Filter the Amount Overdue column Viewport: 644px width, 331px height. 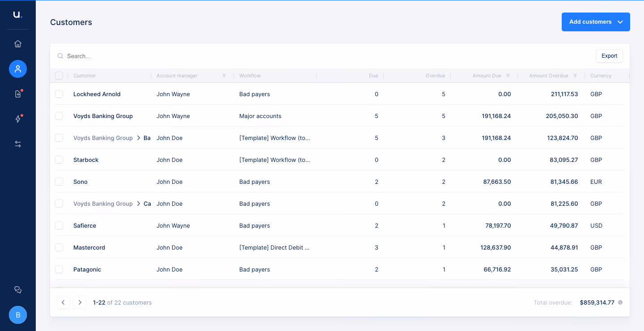(x=575, y=76)
